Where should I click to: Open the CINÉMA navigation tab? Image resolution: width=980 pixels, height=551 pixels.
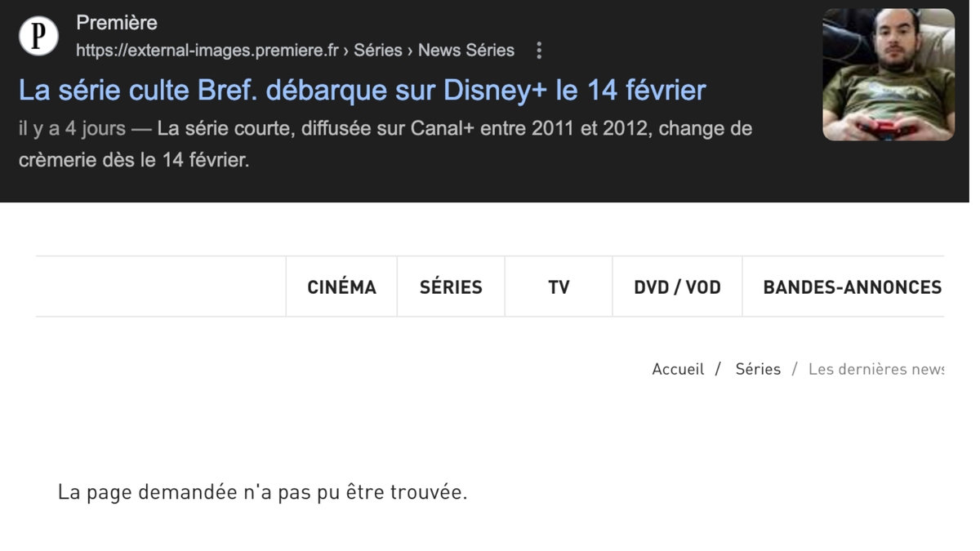(x=341, y=287)
